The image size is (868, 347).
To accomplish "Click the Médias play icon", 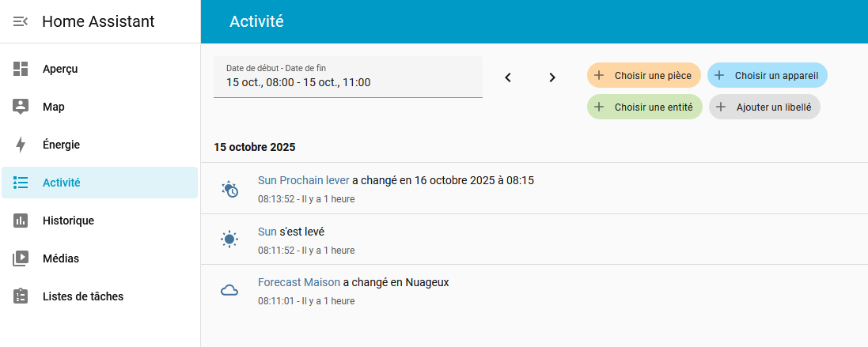I will point(21,258).
